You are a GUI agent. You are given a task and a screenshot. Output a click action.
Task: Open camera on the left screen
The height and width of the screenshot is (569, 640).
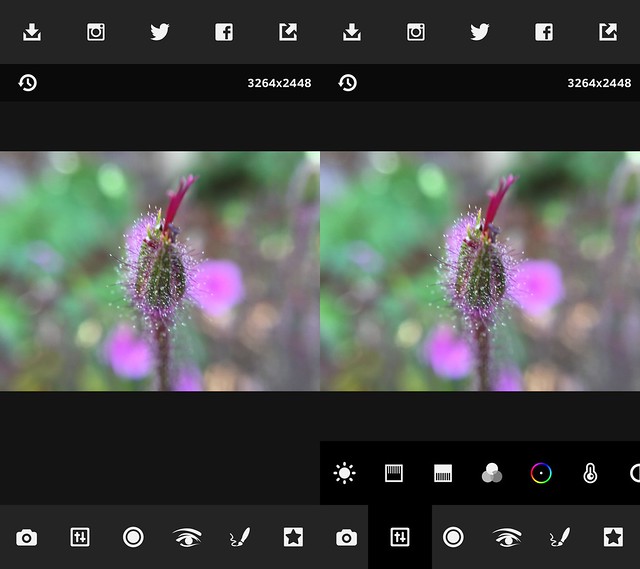click(x=27, y=537)
